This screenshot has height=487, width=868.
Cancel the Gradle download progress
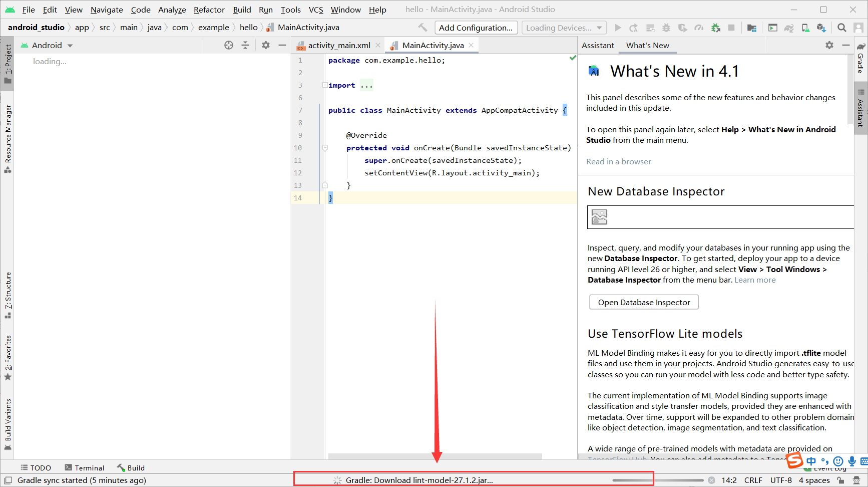point(711,480)
